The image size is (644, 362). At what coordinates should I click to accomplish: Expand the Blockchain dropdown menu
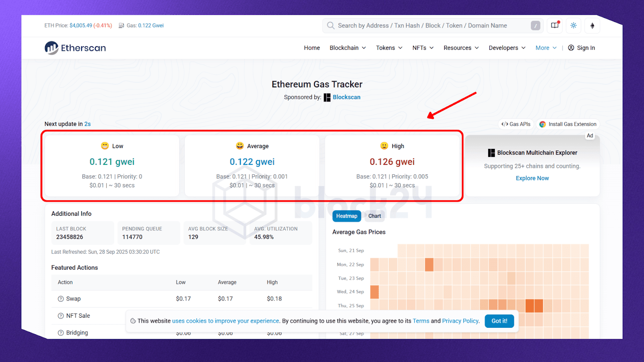pyautogui.click(x=348, y=48)
